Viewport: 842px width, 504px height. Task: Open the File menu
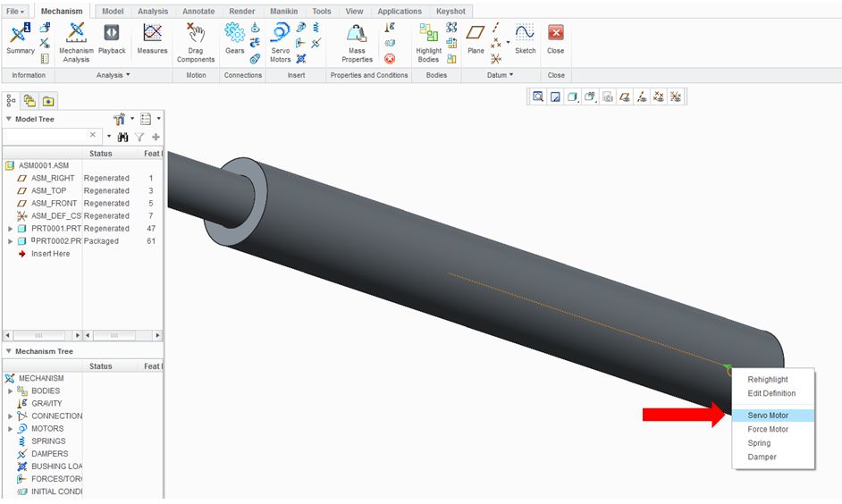15,12
